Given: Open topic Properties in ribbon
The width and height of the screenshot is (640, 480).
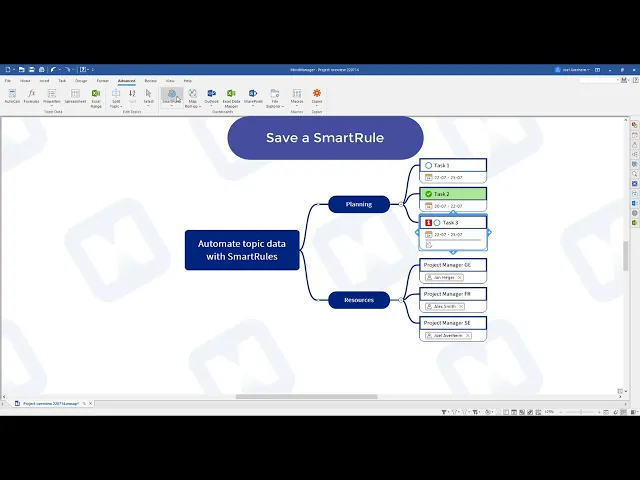Looking at the screenshot, I should 52,96.
